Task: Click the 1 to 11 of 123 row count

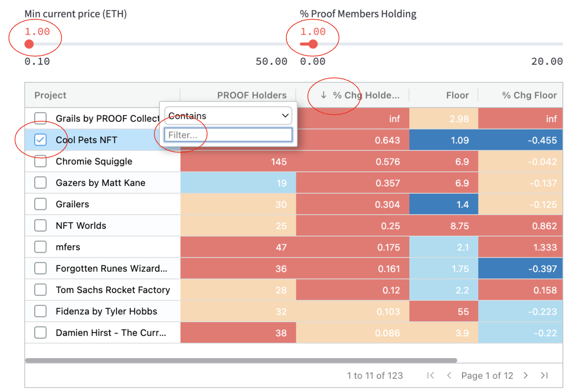Action: [x=375, y=376]
